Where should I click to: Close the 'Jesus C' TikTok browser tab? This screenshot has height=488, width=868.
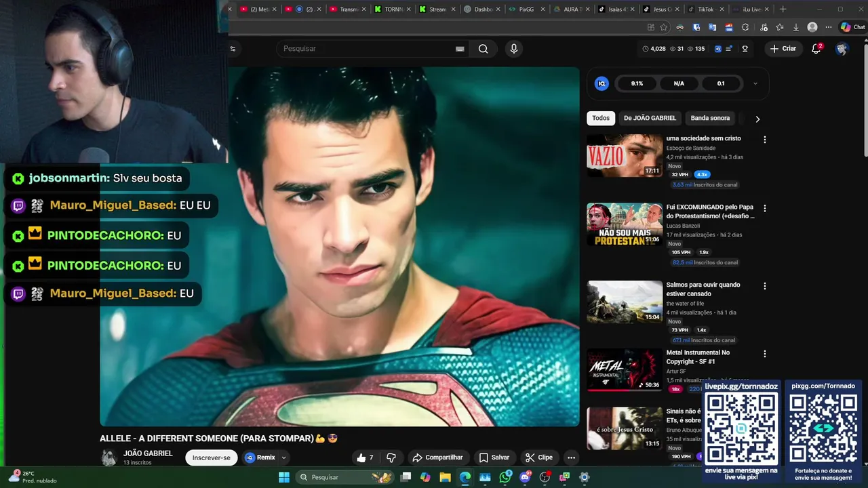coord(677,9)
